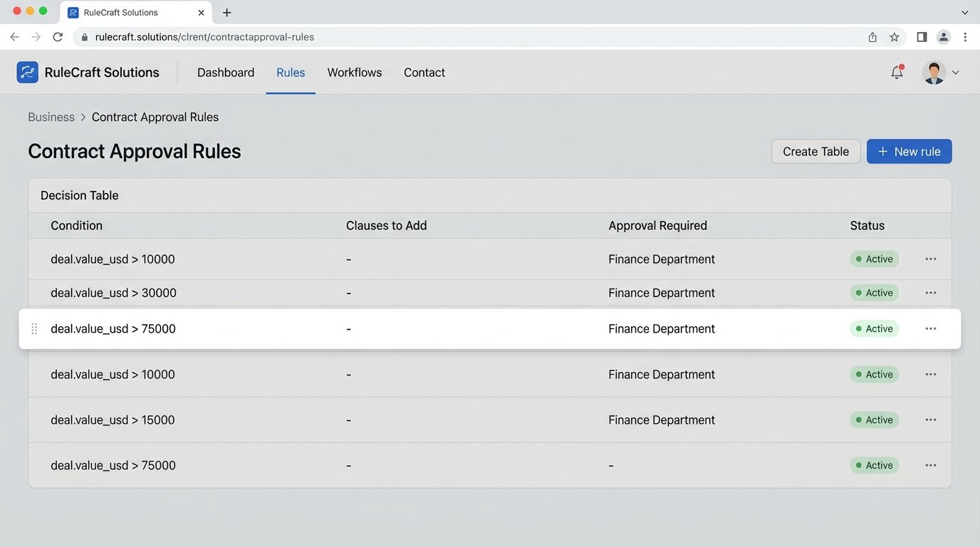Click the share icon in the address bar
This screenshot has width=980, height=547.
(x=872, y=36)
